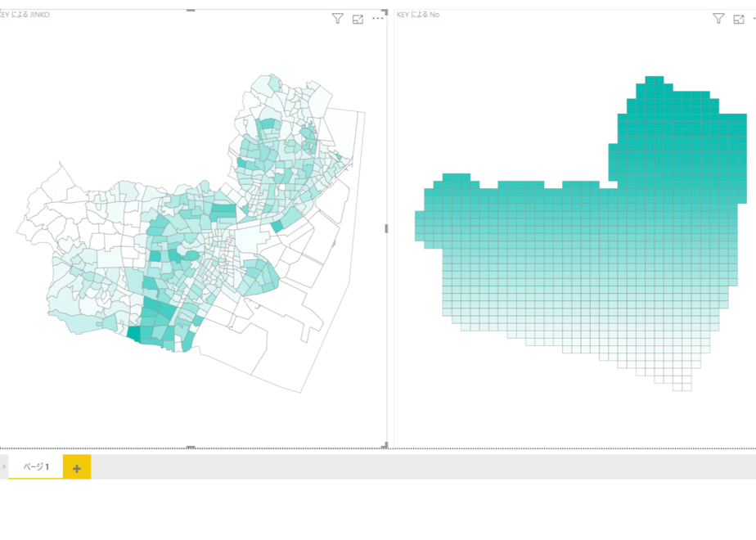The width and height of the screenshot is (756, 540).
Task: Select the 'KEY による JINKO' visual title
Action: click(25, 15)
